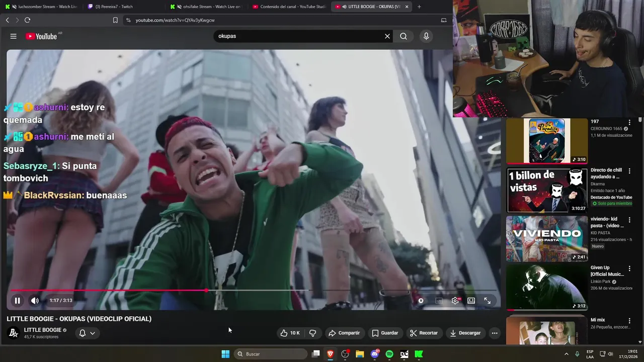Viewport: 644px width, 362px height.
Task: Open the 197 CEROUNNO video thumbnail
Action: coord(547,141)
